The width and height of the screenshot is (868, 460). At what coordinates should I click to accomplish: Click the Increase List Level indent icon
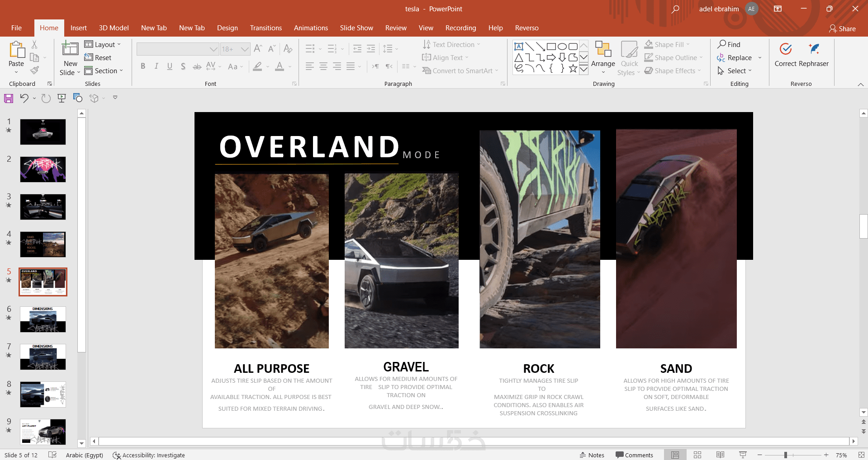(371, 48)
